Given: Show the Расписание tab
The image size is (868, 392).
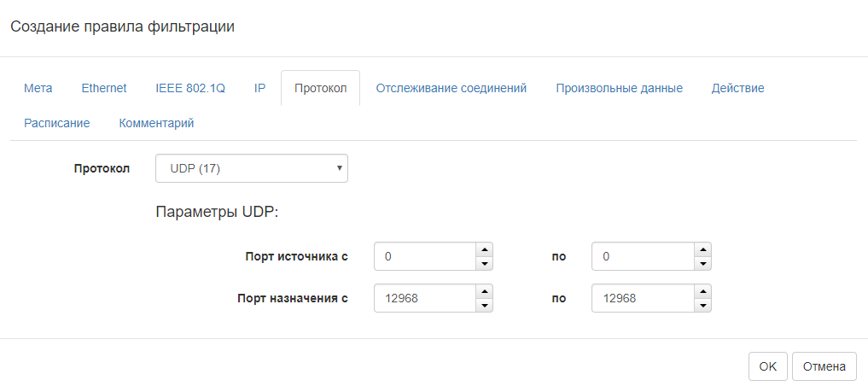Looking at the screenshot, I should click(57, 123).
